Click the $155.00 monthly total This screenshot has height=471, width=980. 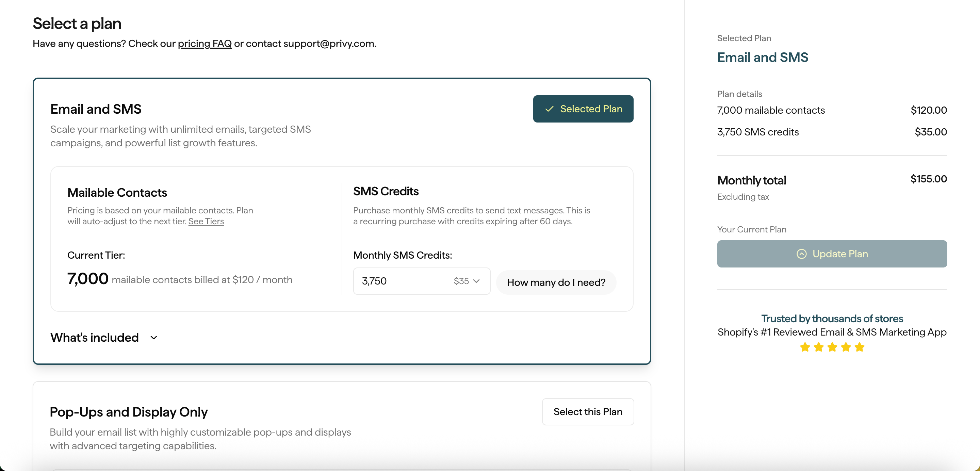tap(928, 179)
